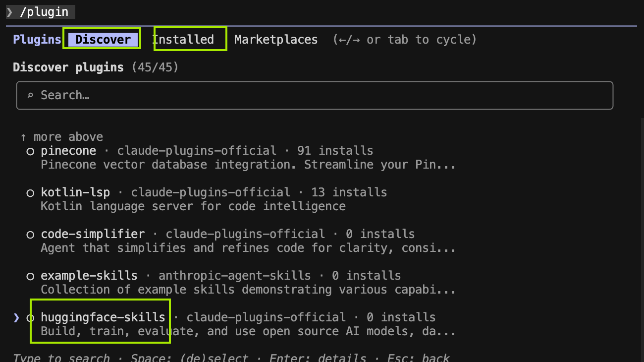Click the 'Type to search' footer hint
This screenshot has height=362, width=644.
pyautogui.click(x=61, y=358)
